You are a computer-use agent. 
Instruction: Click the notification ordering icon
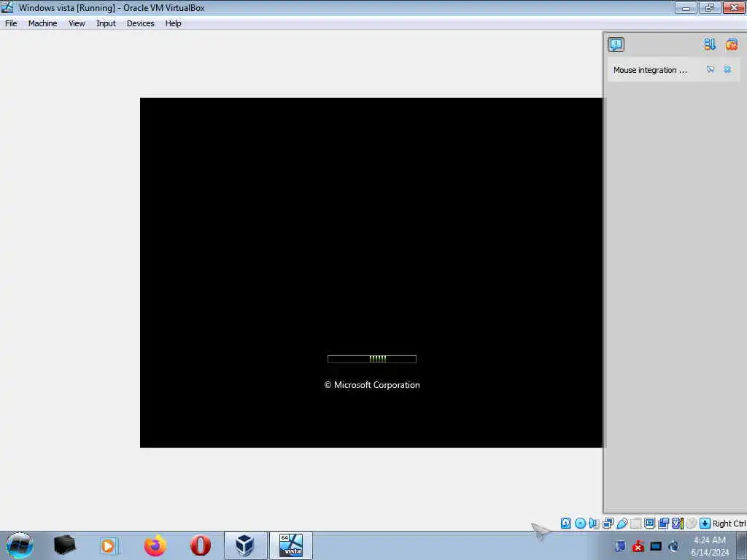[x=710, y=44]
